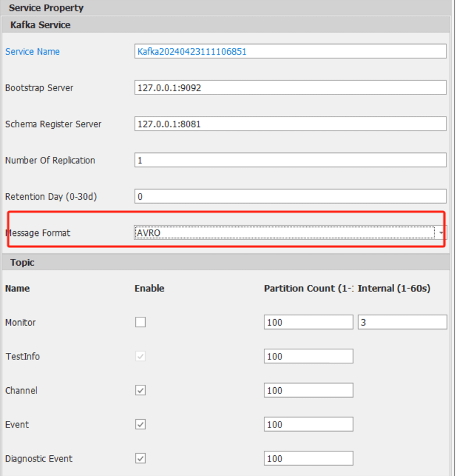Click the Service Name label link
456x476 pixels.
32,51
